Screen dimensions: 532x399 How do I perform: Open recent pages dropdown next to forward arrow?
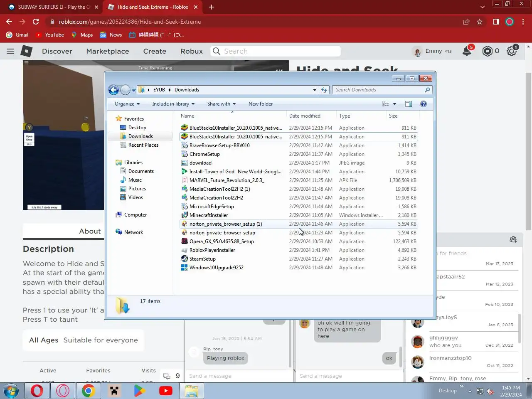pos(133,90)
